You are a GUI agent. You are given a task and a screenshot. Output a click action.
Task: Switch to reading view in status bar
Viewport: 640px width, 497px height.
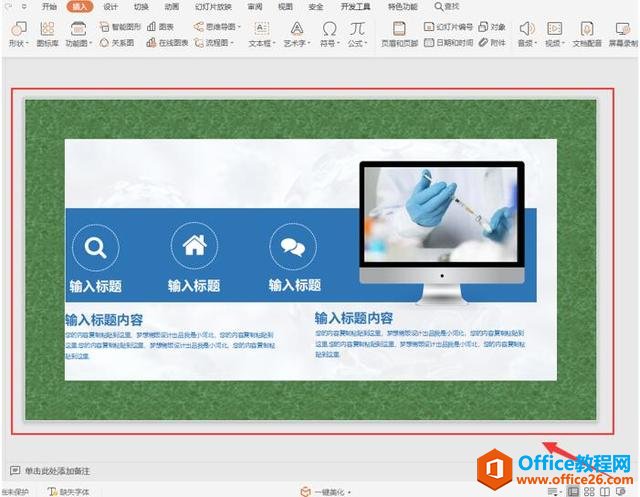pos(604,491)
